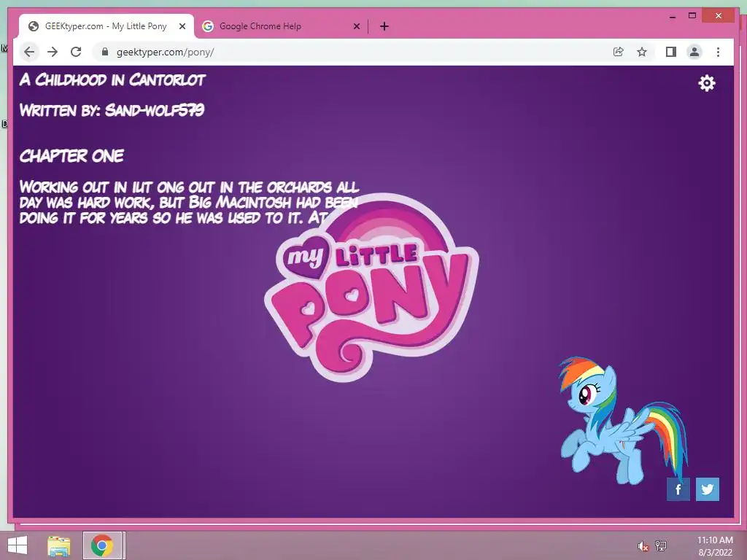This screenshot has height=560, width=747.
Task: Close the Chrome window
Action: pos(719,16)
